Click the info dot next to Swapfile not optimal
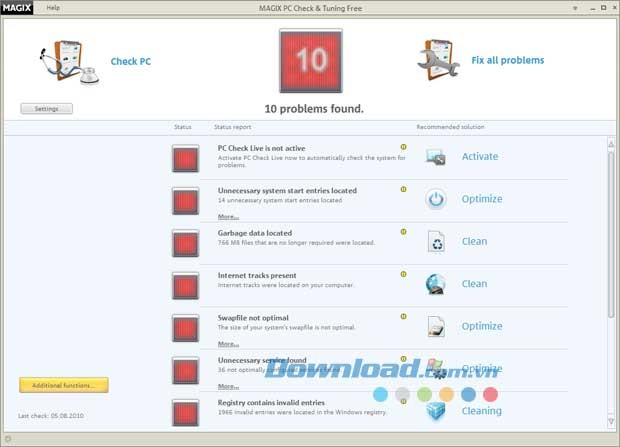 (x=403, y=316)
